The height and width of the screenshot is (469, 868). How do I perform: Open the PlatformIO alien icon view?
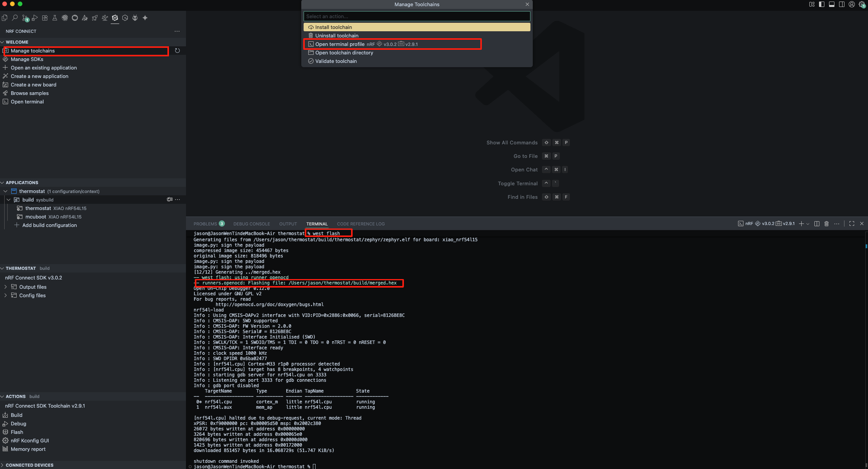135,18
